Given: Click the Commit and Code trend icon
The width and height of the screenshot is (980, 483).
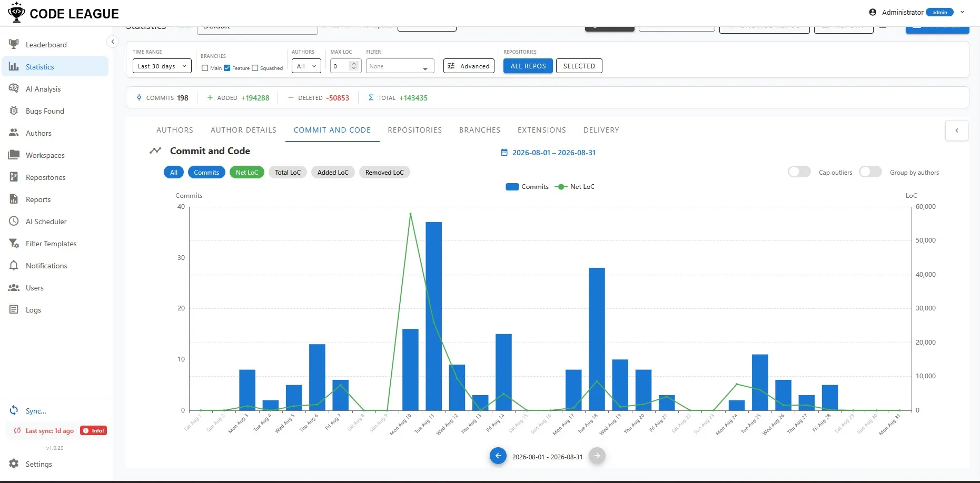Looking at the screenshot, I should (155, 150).
